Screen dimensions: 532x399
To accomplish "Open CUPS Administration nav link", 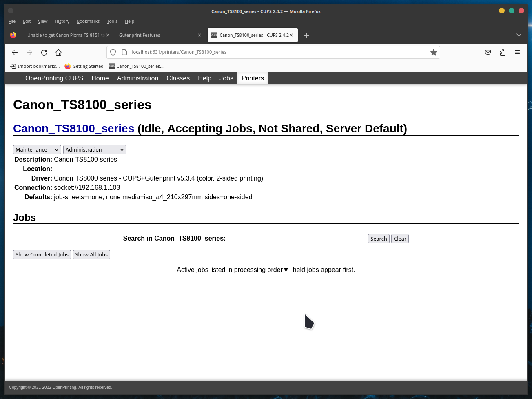I will [137, 78].
